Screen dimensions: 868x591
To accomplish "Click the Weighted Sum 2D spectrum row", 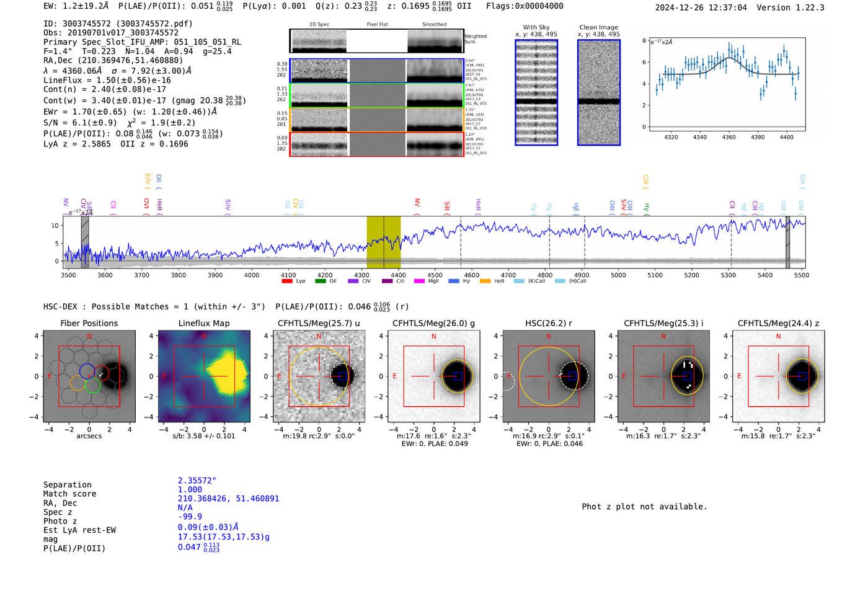I will tap(377, 41).
